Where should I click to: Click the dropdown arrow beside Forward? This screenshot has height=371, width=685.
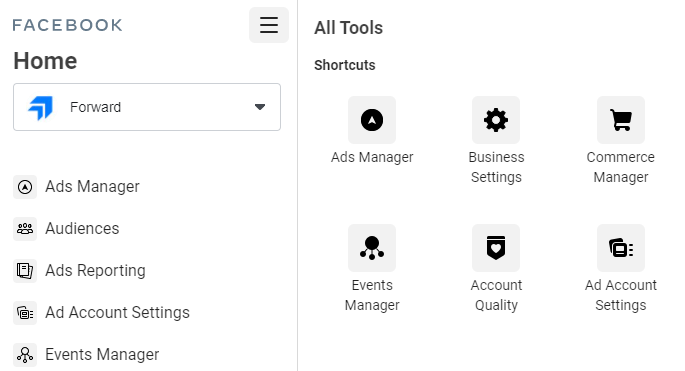click(x=260, y=107)
